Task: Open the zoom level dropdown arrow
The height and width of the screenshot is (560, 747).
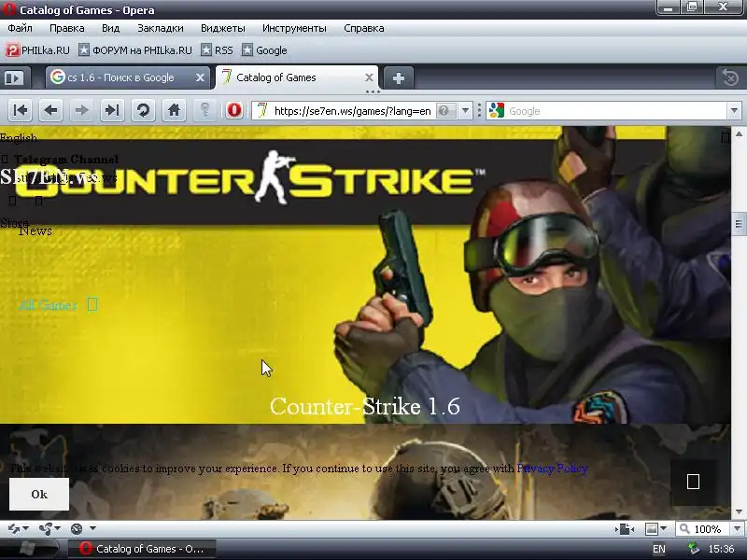Action: [737, 529]
